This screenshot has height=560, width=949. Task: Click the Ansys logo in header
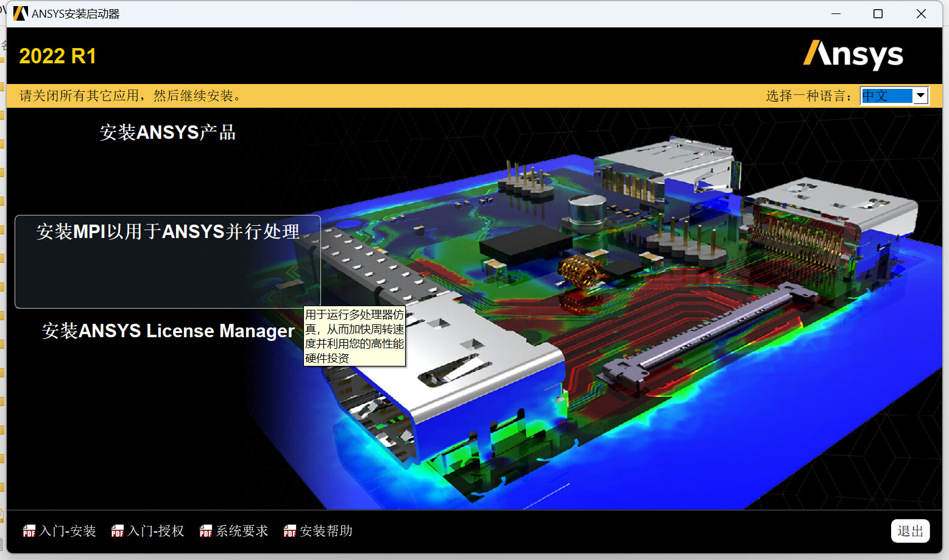(x=853, y=55)
